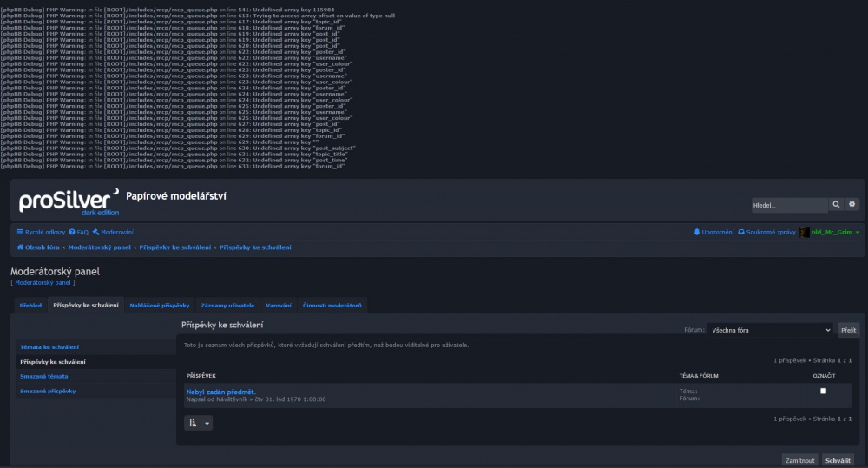This screenshot has height=468, width=868.
Task: Switch to the Přehled tab
Action: [x=30, y=305]
